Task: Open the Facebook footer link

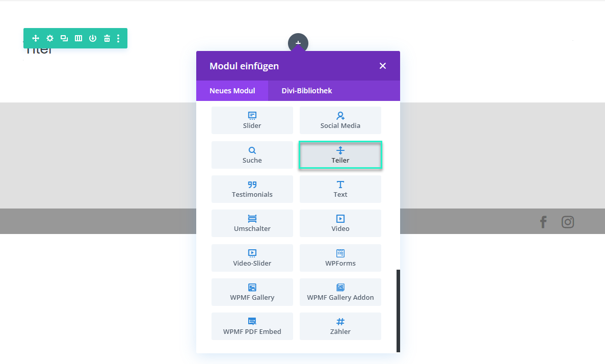Action: pos(543,222)
